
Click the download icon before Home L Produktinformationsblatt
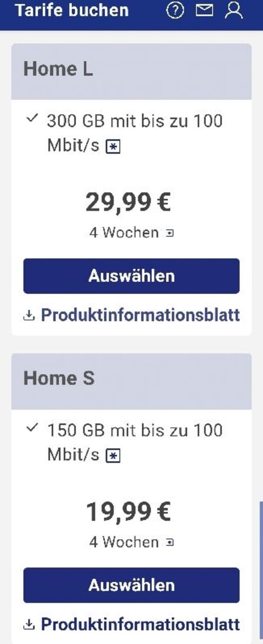[28, 315]
